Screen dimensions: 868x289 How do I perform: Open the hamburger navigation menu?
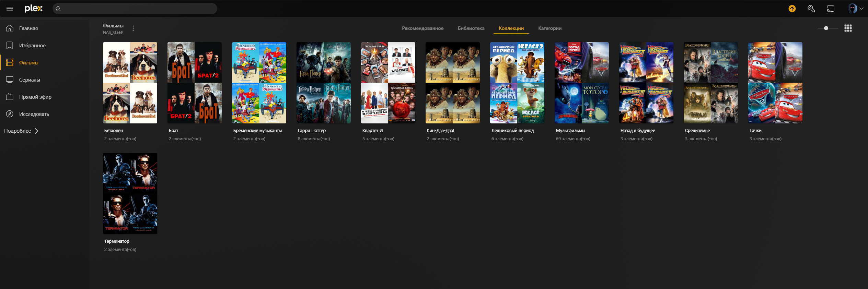[10, 9]
